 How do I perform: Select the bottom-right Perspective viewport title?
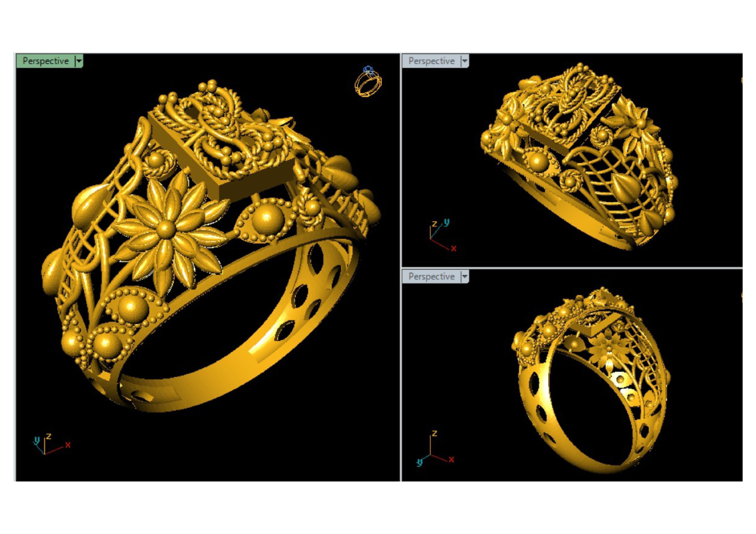[x=431, y=276]
